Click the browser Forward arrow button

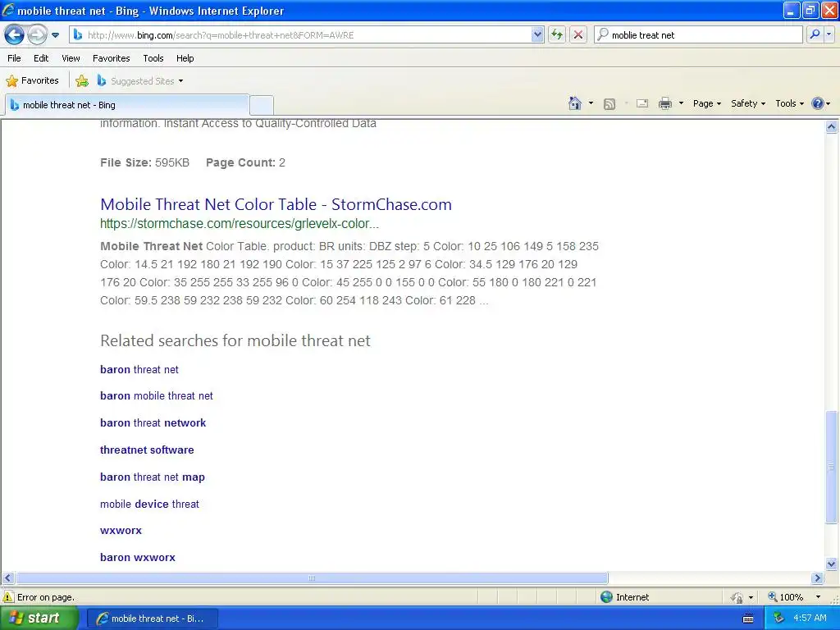click(37, 34)
